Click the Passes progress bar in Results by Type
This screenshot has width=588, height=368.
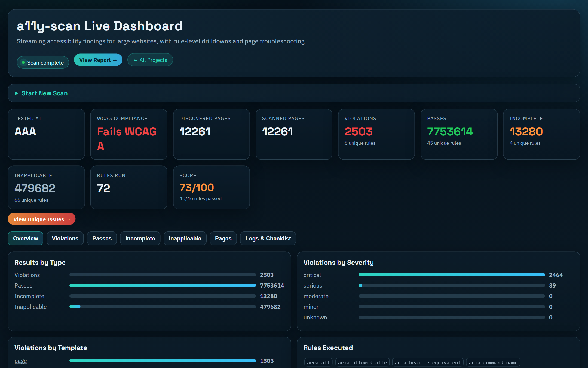tap(163, 285)
